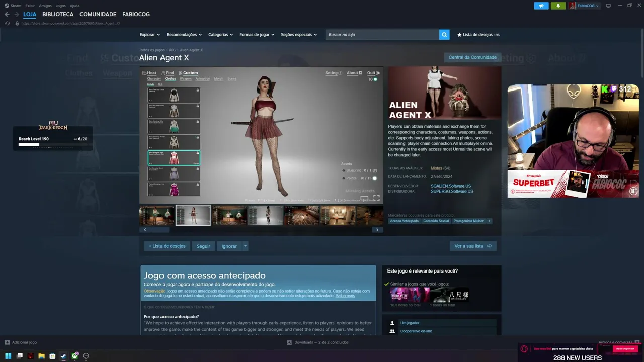
Task: Open the Amigos menu
Action: pos(45,6)
